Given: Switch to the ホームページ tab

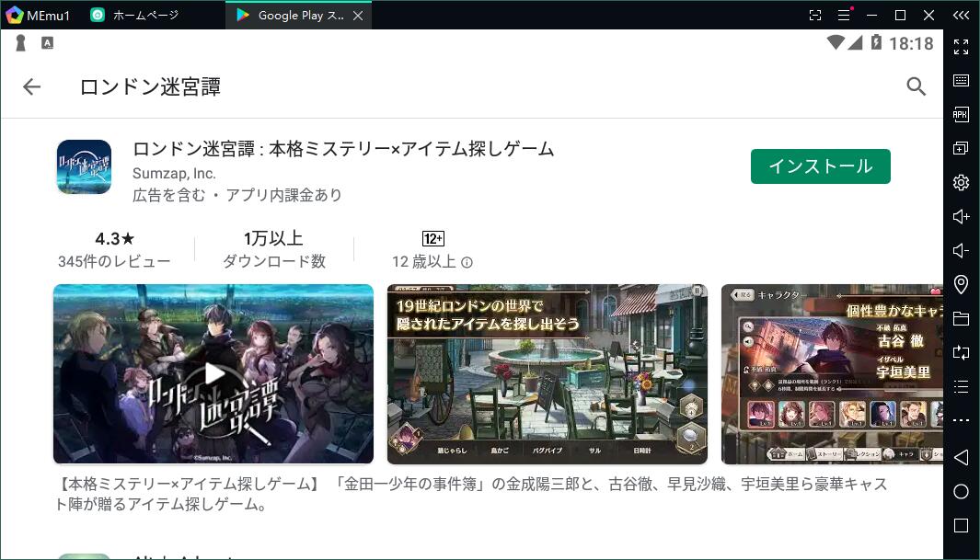Looking at the screenshot, I should coord(147,15).
